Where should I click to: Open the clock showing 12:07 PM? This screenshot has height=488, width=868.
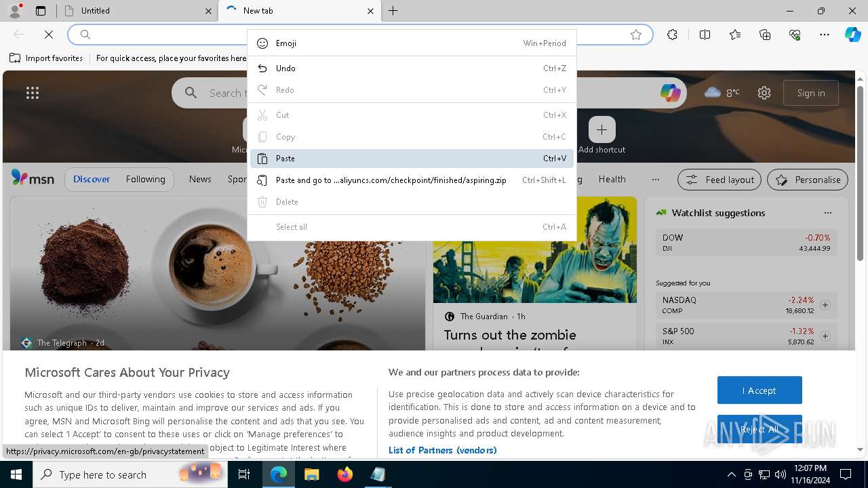[810, 474]
